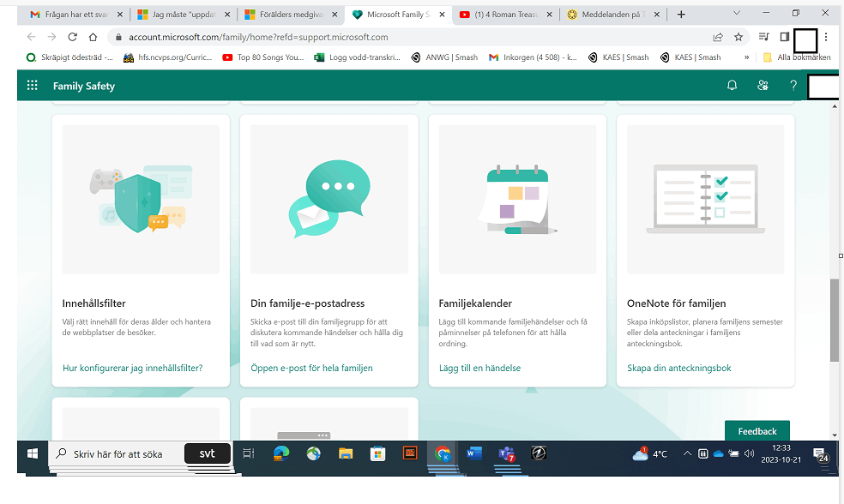The height and width of the screenshot is (504, 844).
Task: Open Microsoft Store from taskbar
Action: click(x=378, y=454)
